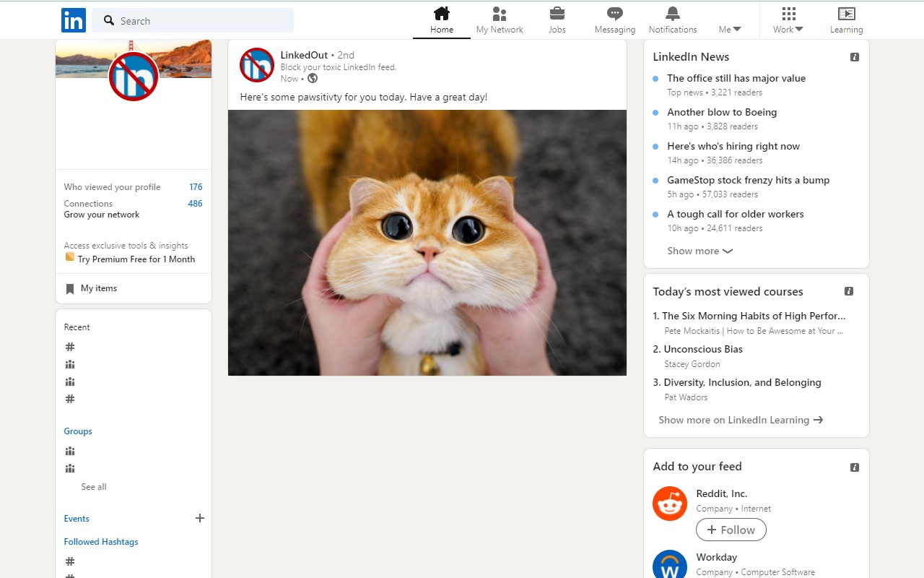Open your profile picture on the sidebar card
This screenshot has height=578, width=924.
134,76
